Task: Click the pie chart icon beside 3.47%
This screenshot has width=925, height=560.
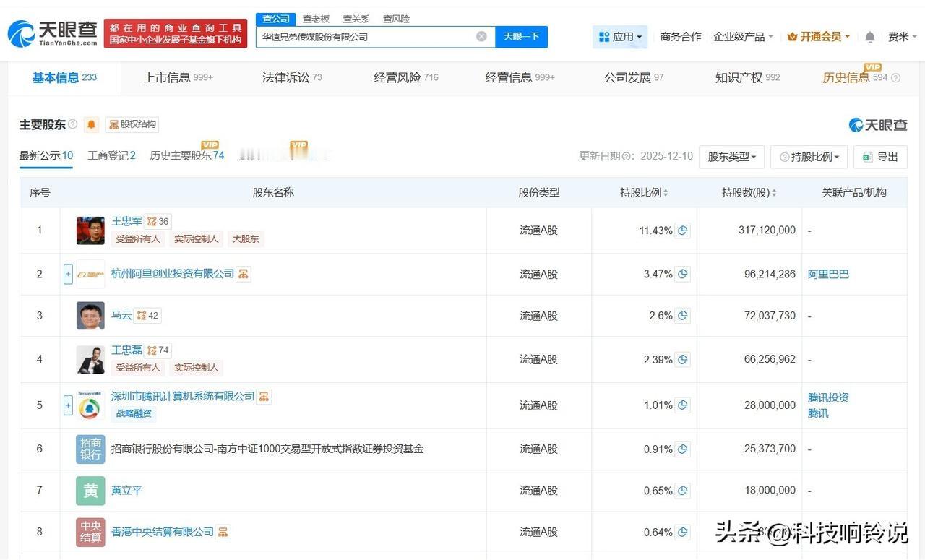Action: 682,274
